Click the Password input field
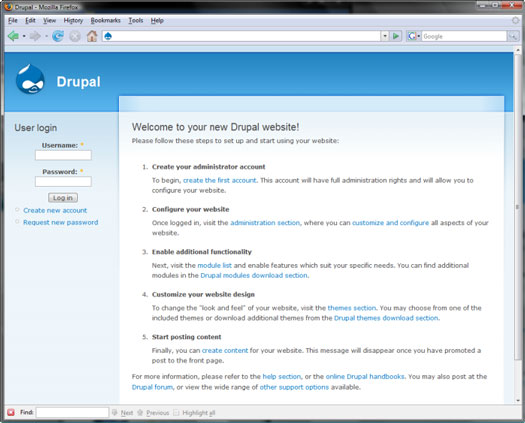Image resolution: width=525 pixels, height=423 pixels. tap(63, 182)
